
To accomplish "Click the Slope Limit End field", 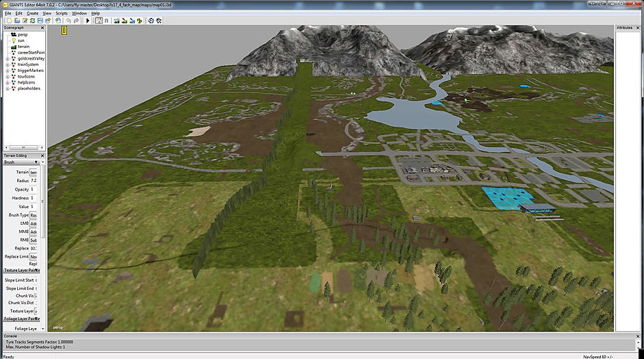I will (36, 288).
